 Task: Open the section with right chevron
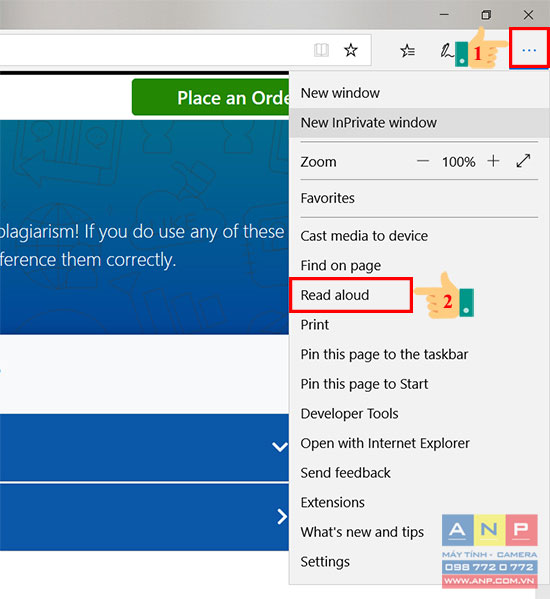[x=282, y=516]
